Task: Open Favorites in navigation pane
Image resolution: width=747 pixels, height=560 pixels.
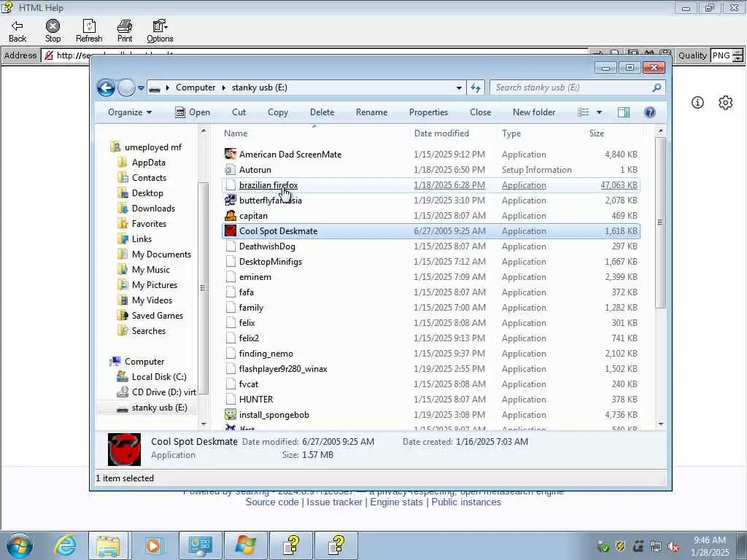Action: 149,224
